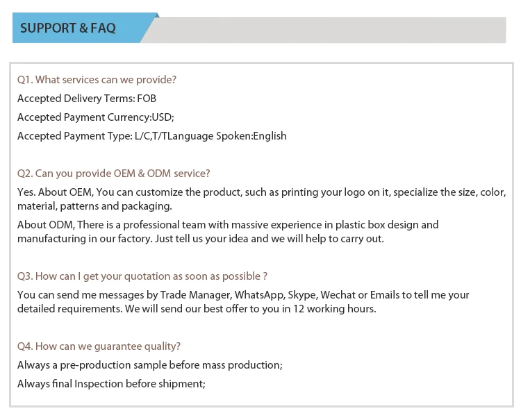This screenshot has width=521, height=420.
Task: Click the paragraph starting with 'About ODM'
Action: [x=228, y=232]
